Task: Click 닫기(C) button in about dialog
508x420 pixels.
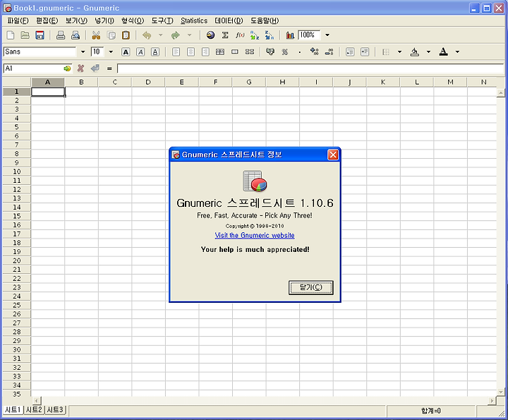Action: pyautogui.click(x=310, y=287)
